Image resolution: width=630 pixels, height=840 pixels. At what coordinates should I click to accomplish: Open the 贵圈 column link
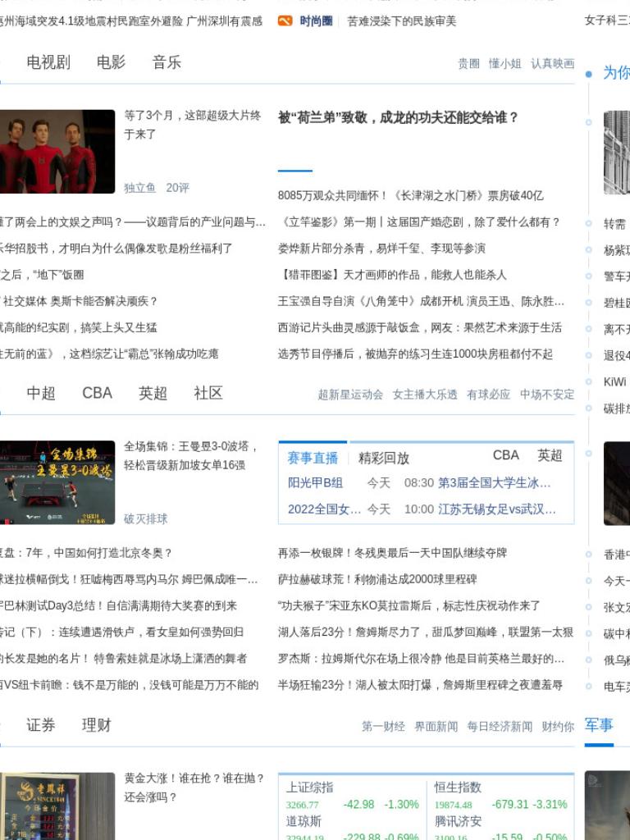468,64
